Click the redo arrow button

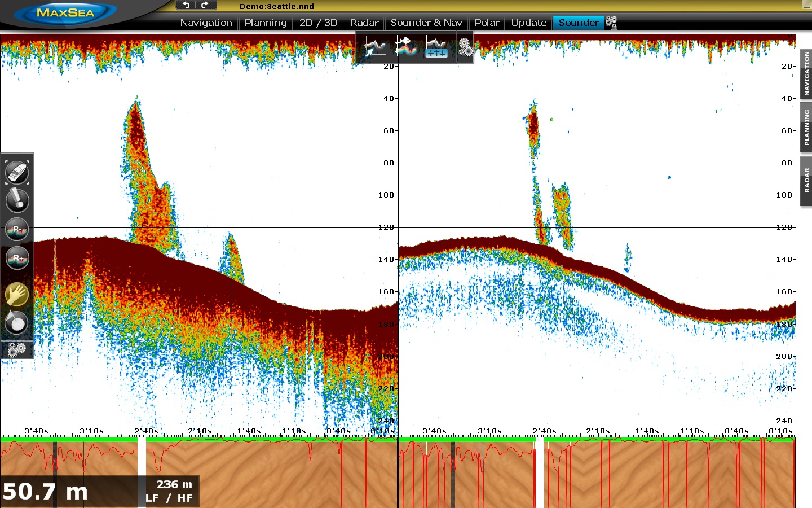[205, 5]
